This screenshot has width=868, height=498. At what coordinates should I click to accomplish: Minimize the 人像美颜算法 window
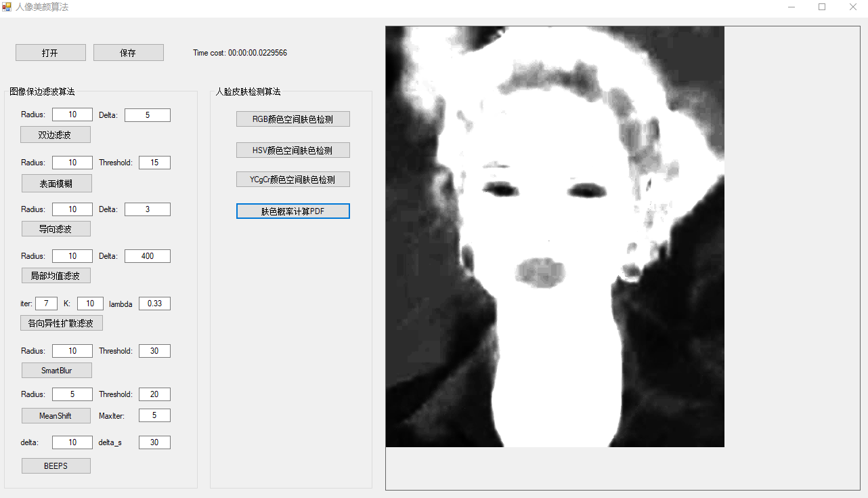pyautogui.click(x=791, y=7)
